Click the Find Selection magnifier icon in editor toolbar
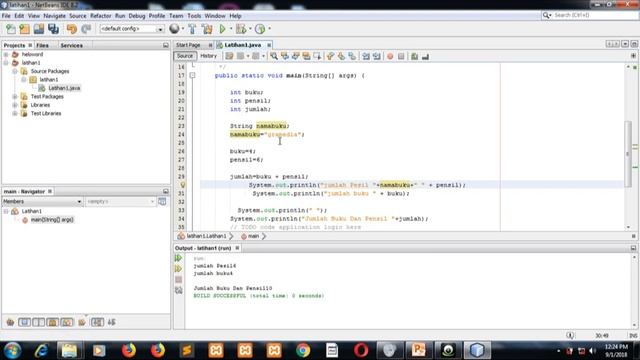Screen dimensions: 640x360 pyautogui.click(x=274, y=56)
